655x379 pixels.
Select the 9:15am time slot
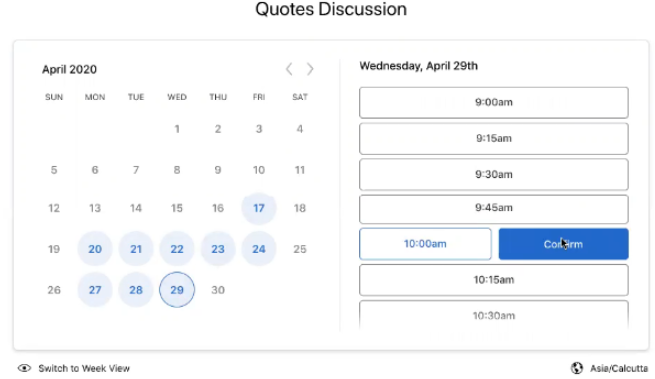tap(493, 138)
